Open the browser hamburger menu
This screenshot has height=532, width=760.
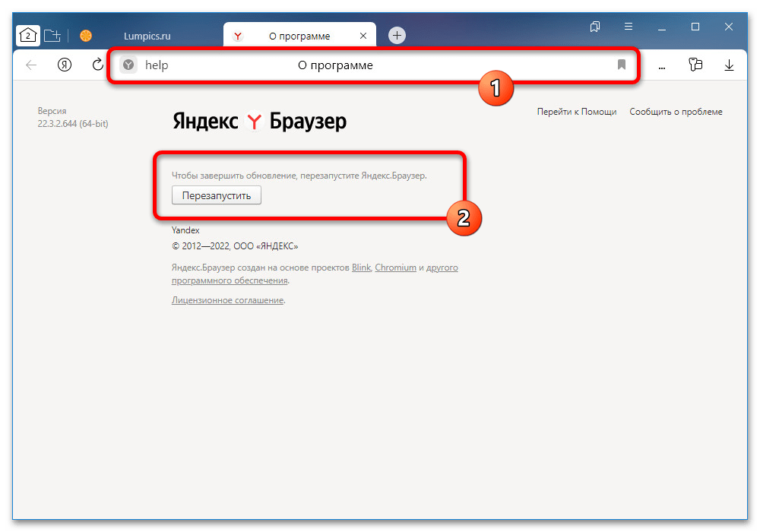(x=629, y=26)
